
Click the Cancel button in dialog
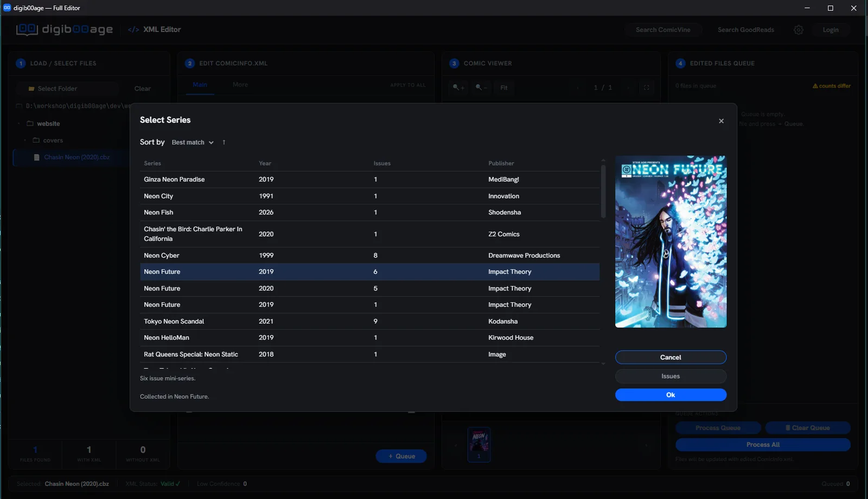coord(671,357)
